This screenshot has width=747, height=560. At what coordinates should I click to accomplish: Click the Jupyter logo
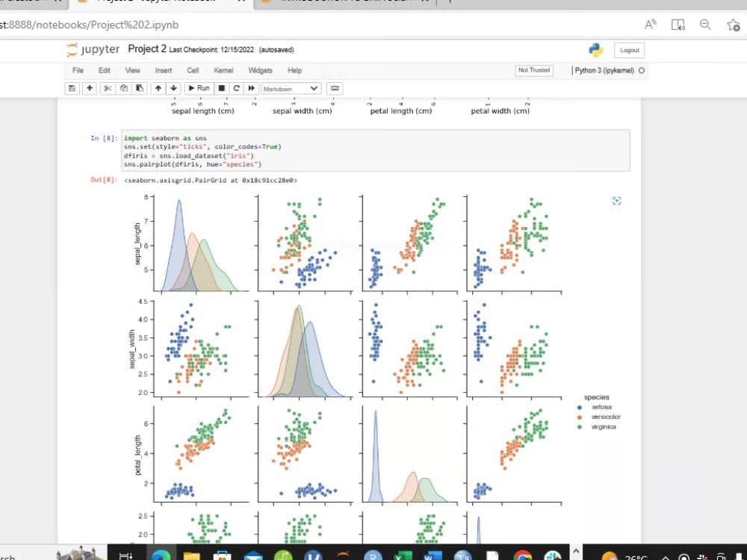tap(93, 49)
